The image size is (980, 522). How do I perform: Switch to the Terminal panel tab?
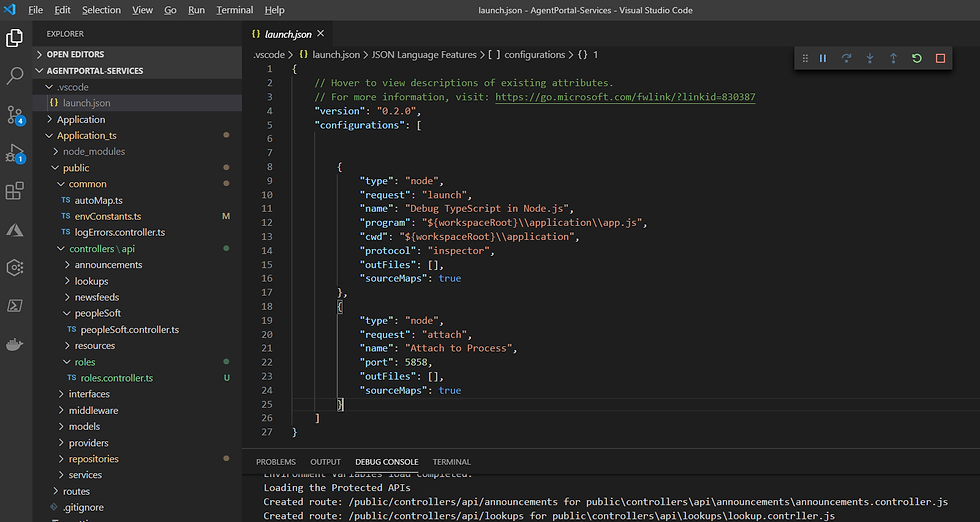(x=451, y=462)
